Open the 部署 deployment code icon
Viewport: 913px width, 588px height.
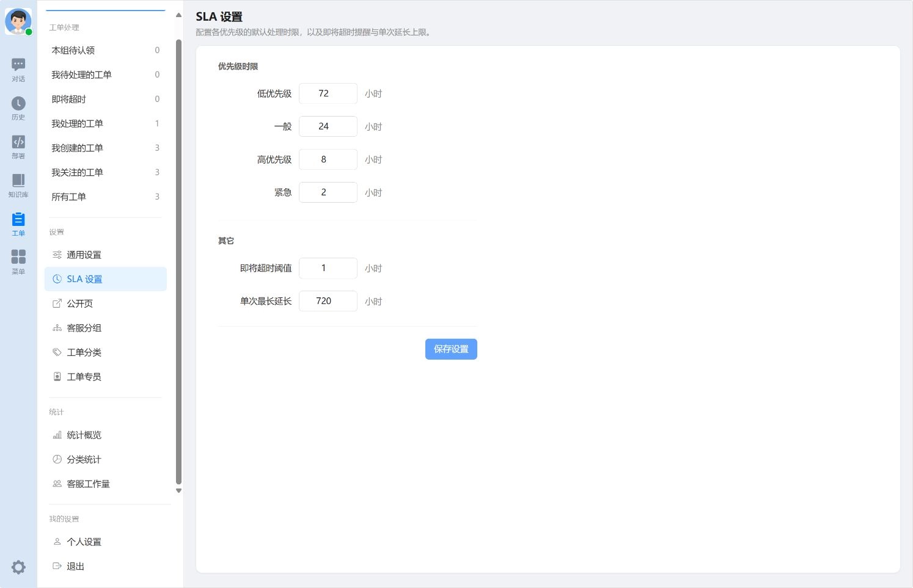(x=18, y=147)
